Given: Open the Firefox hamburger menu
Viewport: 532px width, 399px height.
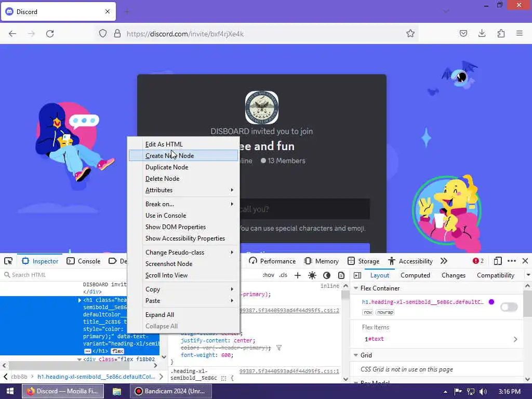Looking at the screenshot, I should (x=520, y=33).
